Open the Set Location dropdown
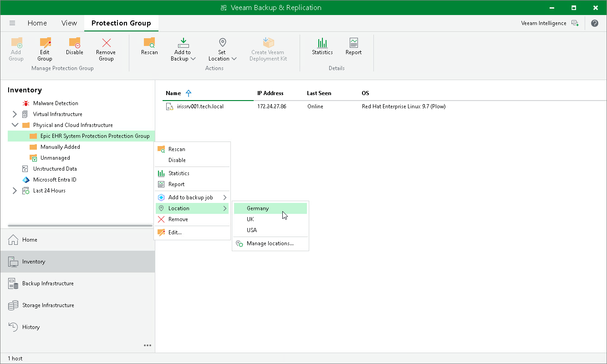 [222, 49]
